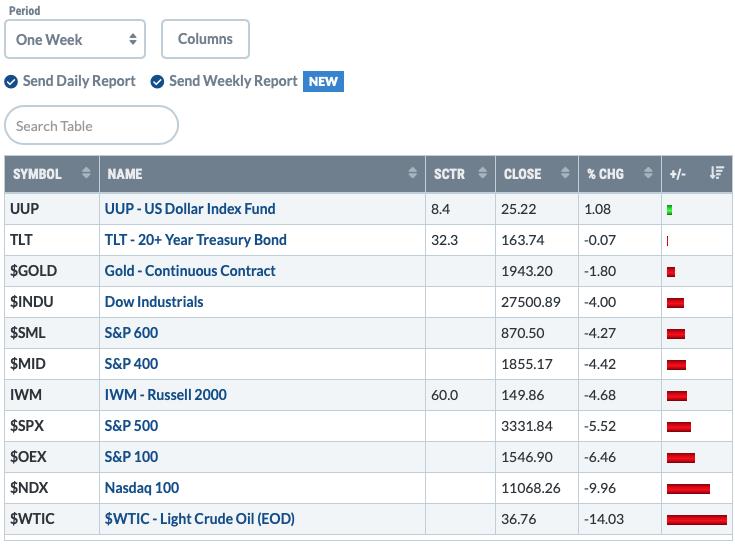Select the $GOLD symbol cell
The width and height of the screenshot is (735, 544).
[x=52, y=271]
